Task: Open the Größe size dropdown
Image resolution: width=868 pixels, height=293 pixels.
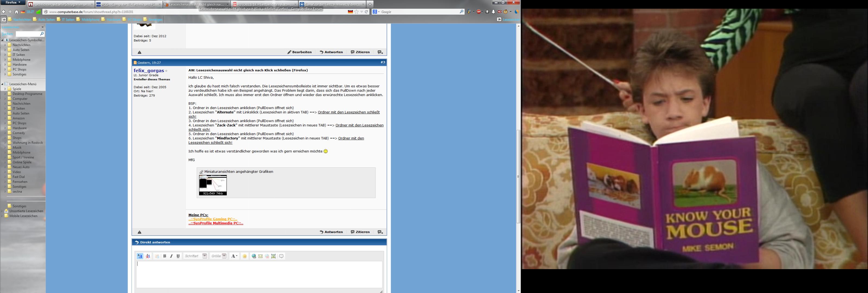Action: click(x=224, y=256)
